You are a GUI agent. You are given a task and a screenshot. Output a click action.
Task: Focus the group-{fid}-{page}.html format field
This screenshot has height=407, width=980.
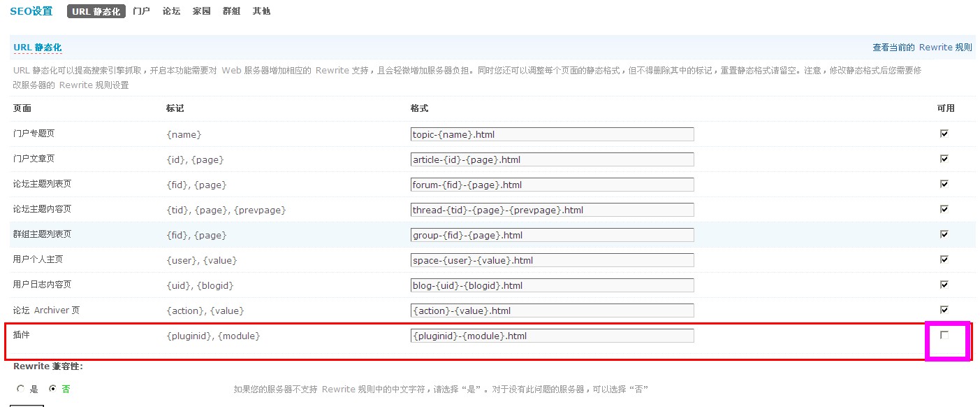click(553, 235)
